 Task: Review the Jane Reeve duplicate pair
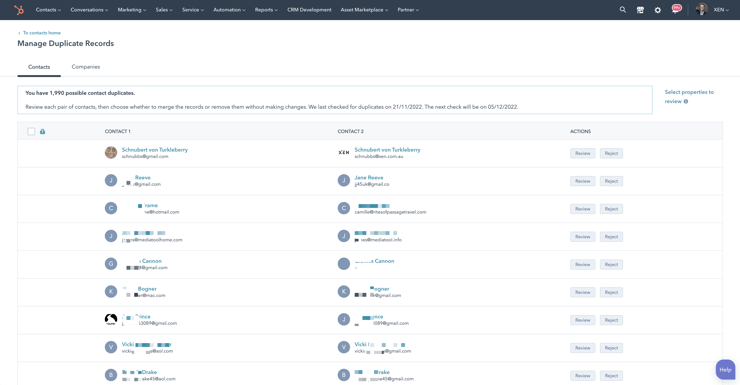click(582, 181)
